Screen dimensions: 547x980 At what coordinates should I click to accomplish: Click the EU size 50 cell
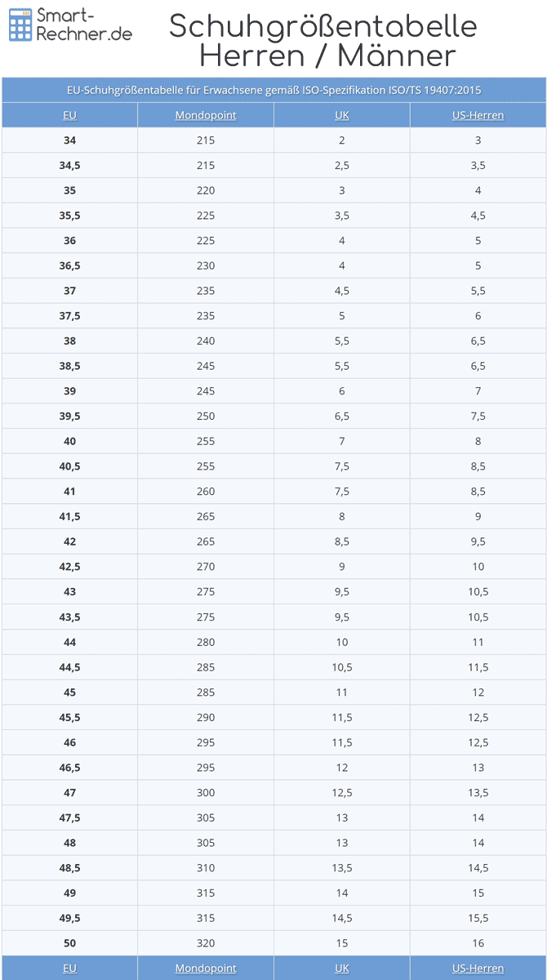click(x=69, y=943)
